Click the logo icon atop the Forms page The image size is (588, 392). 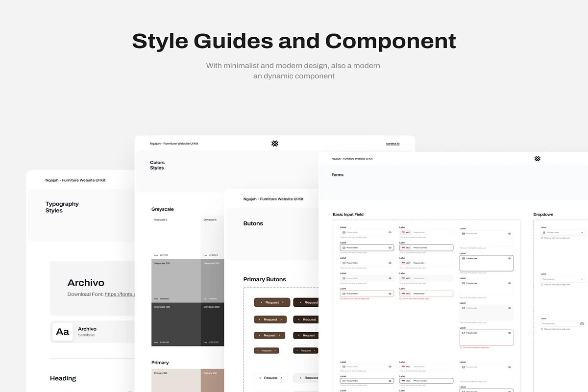coord(537,159)
